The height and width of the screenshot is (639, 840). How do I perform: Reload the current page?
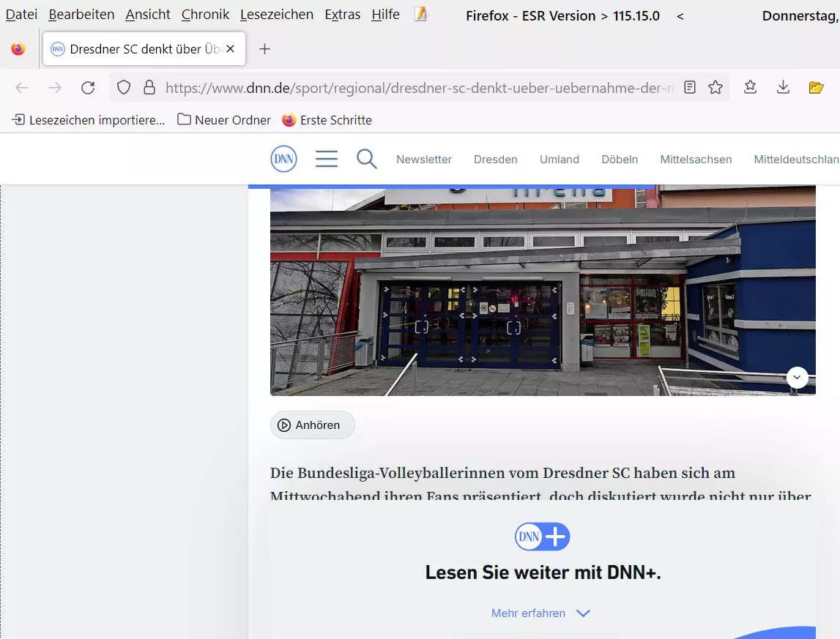(88, 88)
